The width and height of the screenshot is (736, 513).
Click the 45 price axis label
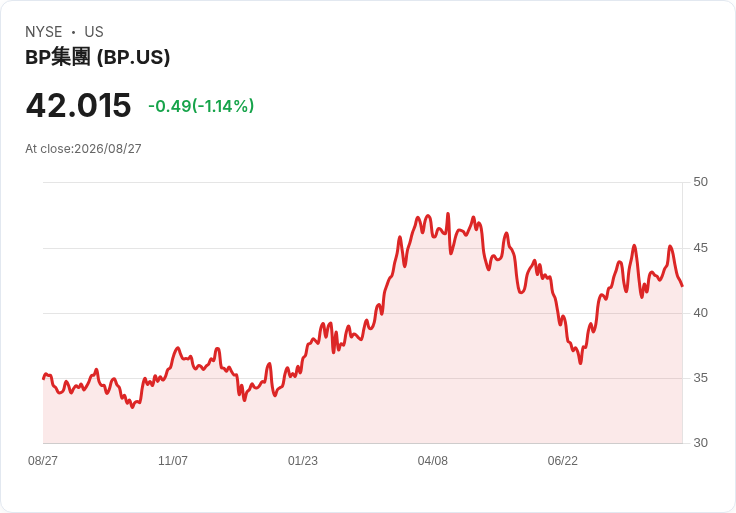[700, 248]
